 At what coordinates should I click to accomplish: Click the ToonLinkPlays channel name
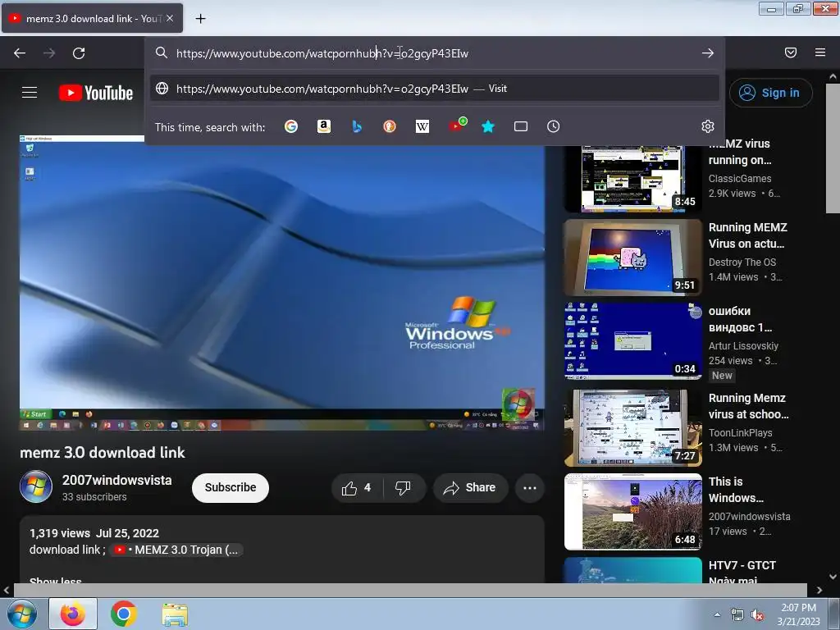point(741,433)
